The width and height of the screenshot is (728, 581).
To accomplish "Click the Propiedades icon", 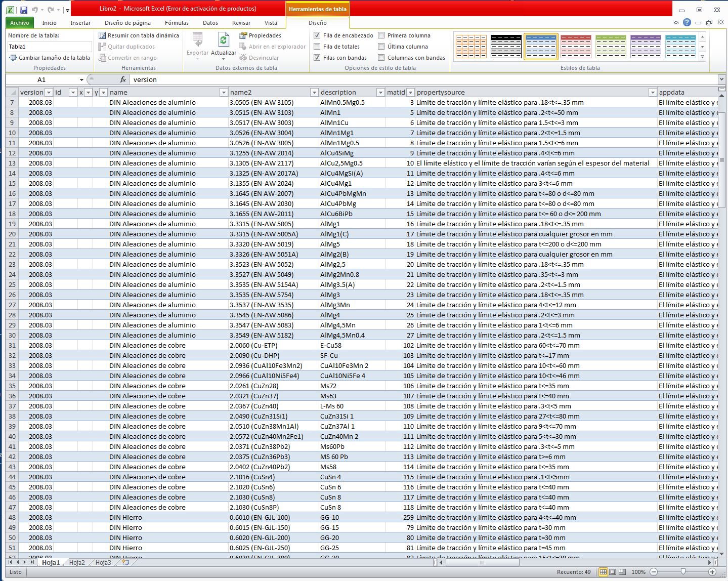I will [243, 35].
